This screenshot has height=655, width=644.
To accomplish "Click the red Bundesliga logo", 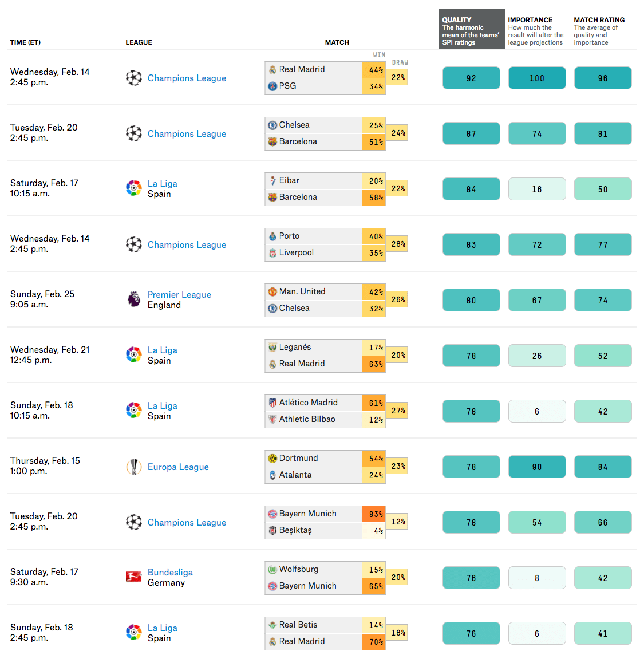I will tap(134, 577).
